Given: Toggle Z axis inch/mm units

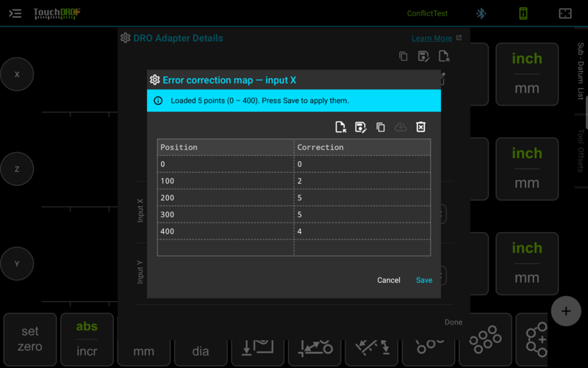Looking at the screenshot, I should click(x=527, y=169).
